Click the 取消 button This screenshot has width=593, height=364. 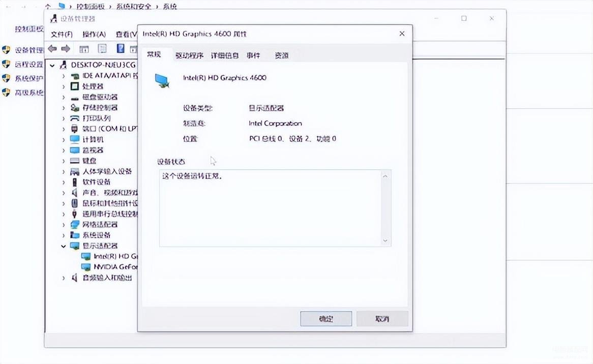coord(382,319)
